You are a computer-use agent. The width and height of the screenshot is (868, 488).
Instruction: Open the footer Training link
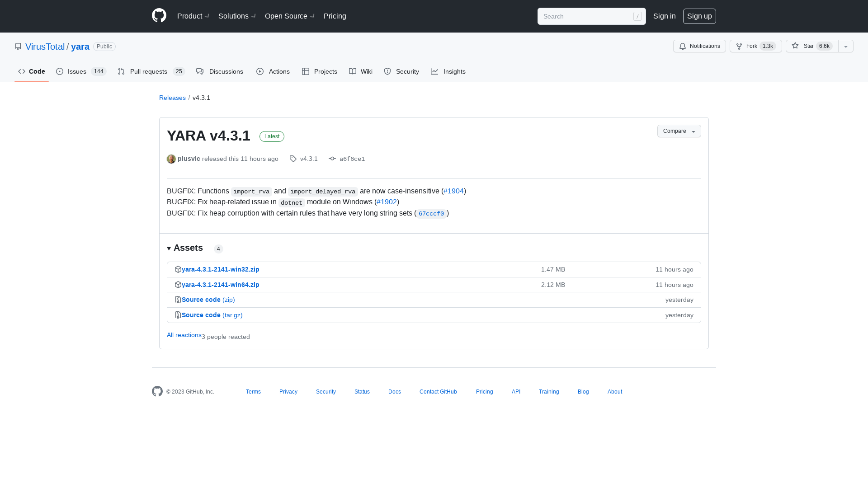[x=549, y=392]
